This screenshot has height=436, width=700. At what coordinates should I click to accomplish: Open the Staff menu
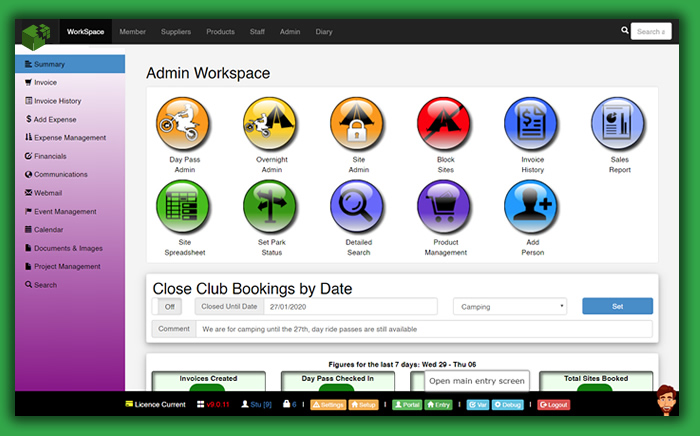pos(257,32)
